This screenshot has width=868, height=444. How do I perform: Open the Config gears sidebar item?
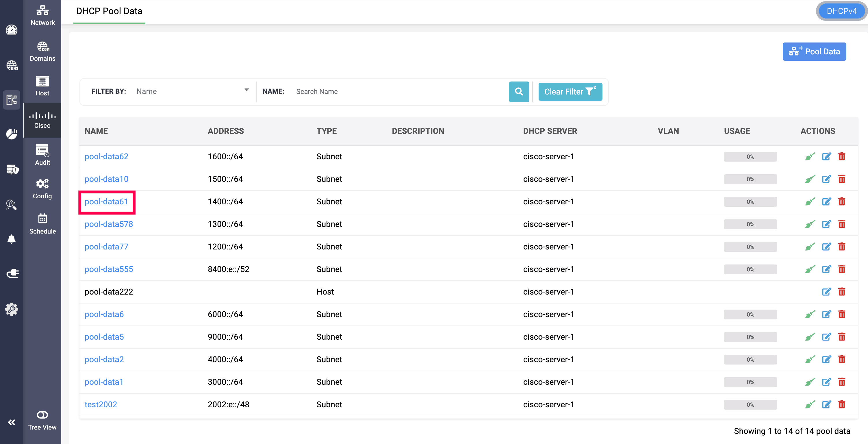42,189
